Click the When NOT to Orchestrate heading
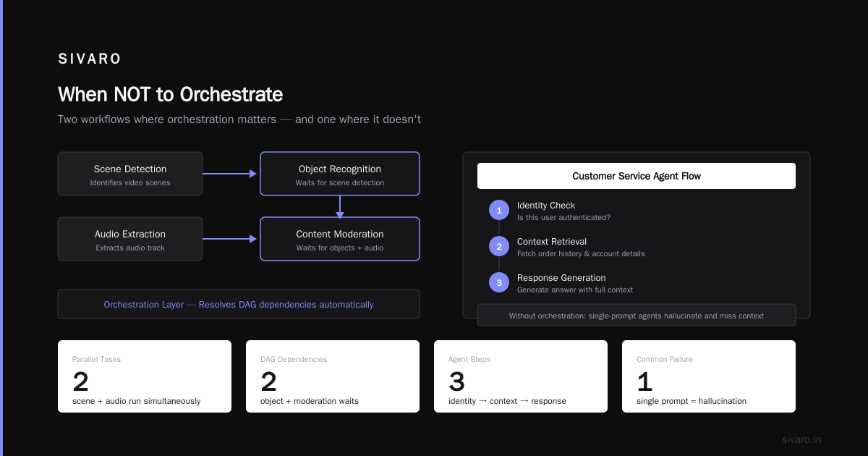 [170, 95]
